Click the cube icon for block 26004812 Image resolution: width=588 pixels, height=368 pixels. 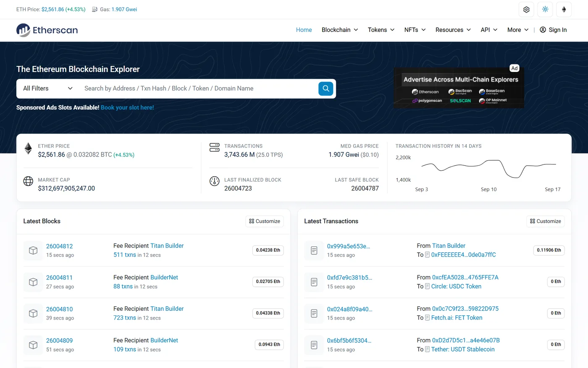click(x=33, y=250)
